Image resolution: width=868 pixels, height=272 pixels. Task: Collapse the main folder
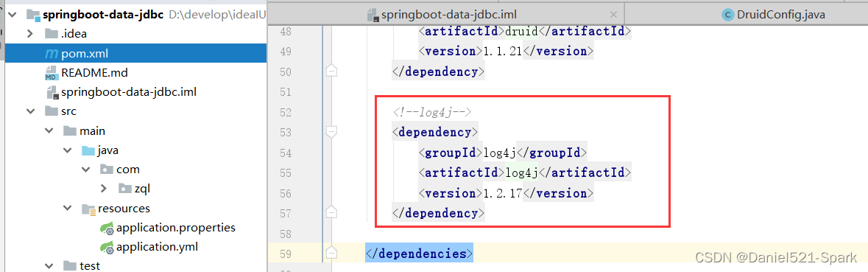50,131
